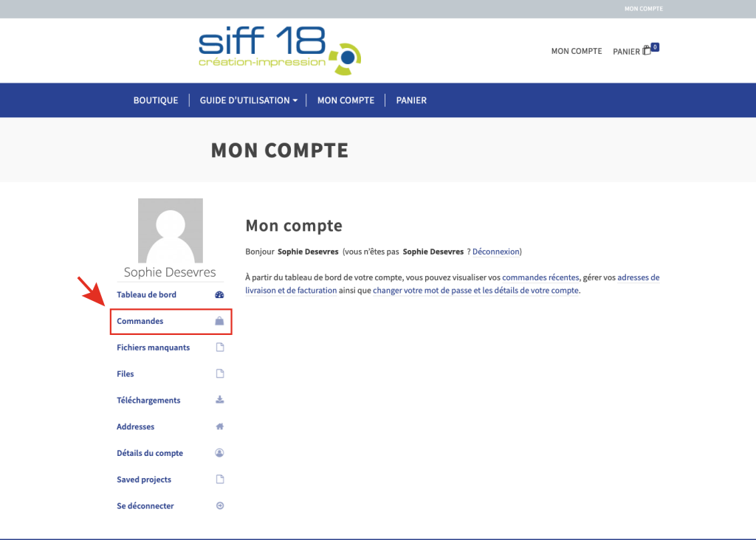Image resolution: width=756 pixels, height=540 pixels.
Task: Click the user icon beside Détails du compte
Action: [219, 453]
